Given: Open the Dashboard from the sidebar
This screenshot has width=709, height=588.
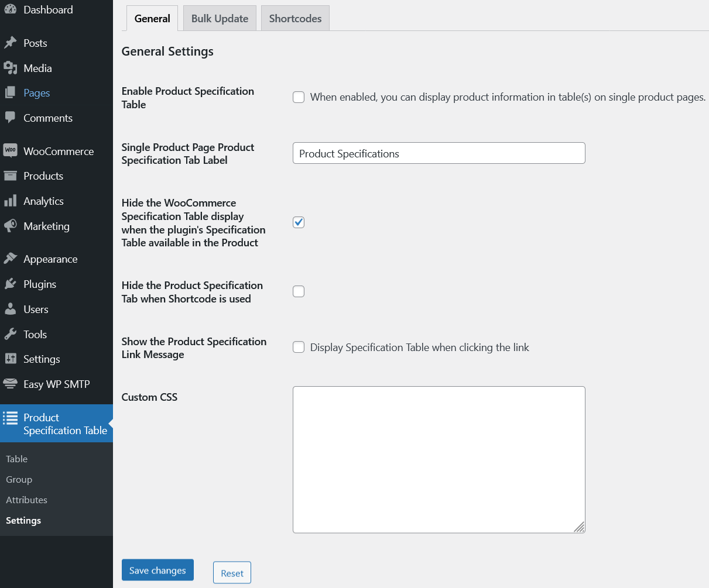Looking at the screenshot, I should (9, 9).
